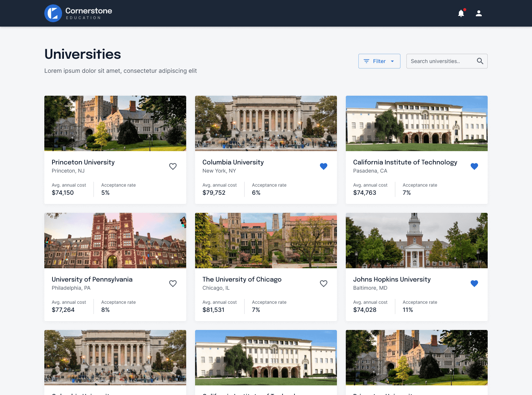
Task: Expand the Filter dropdown arrow
Action: [392, 61]
